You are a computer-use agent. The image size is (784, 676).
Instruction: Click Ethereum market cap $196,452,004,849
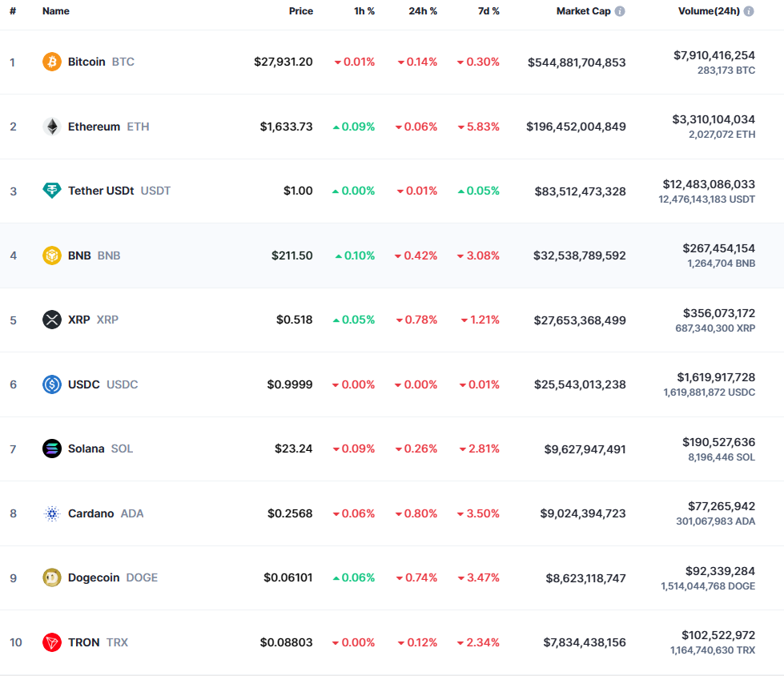(x=576, y=127)
